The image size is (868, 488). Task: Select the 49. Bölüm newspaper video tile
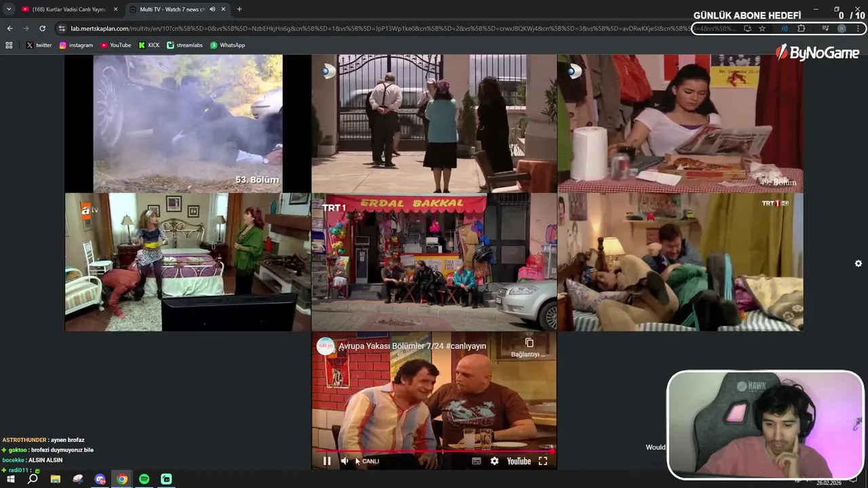coord(680,123)
